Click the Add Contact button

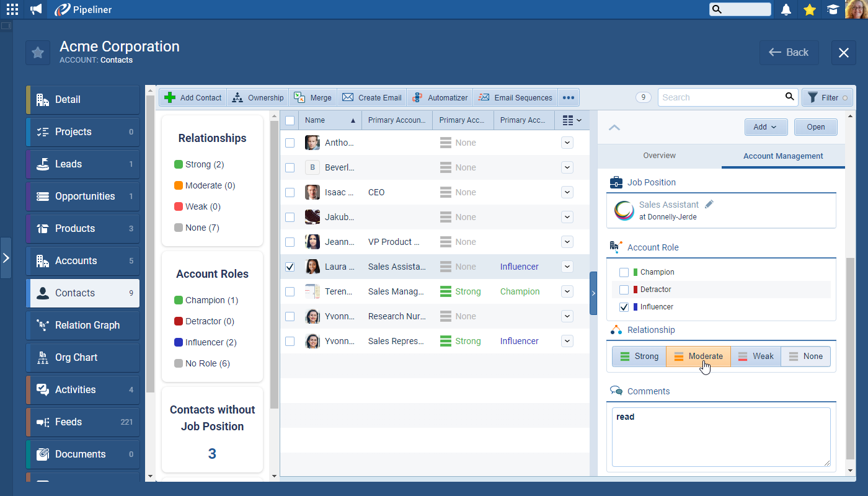(x=193, y=97)
